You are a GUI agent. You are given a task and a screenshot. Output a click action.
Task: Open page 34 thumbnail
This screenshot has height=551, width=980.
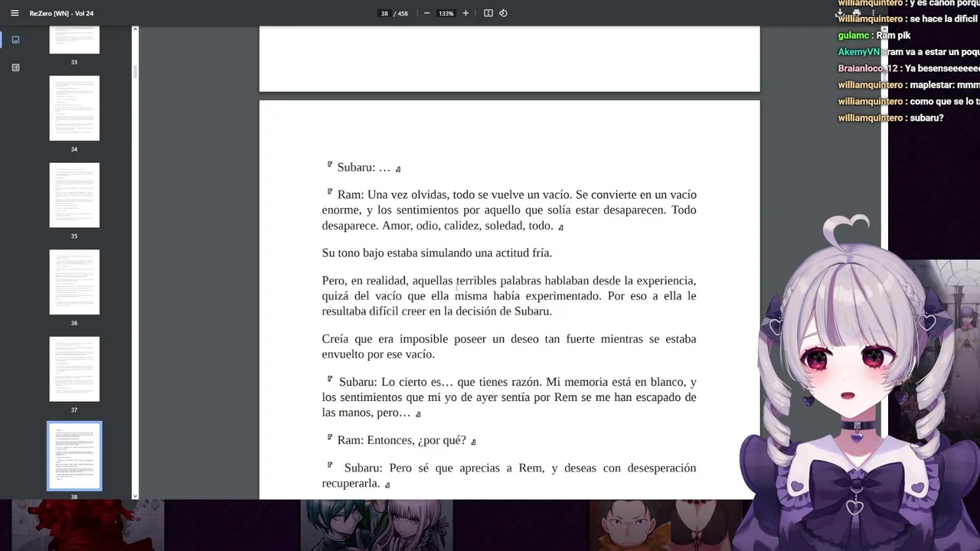coord(74,108)
